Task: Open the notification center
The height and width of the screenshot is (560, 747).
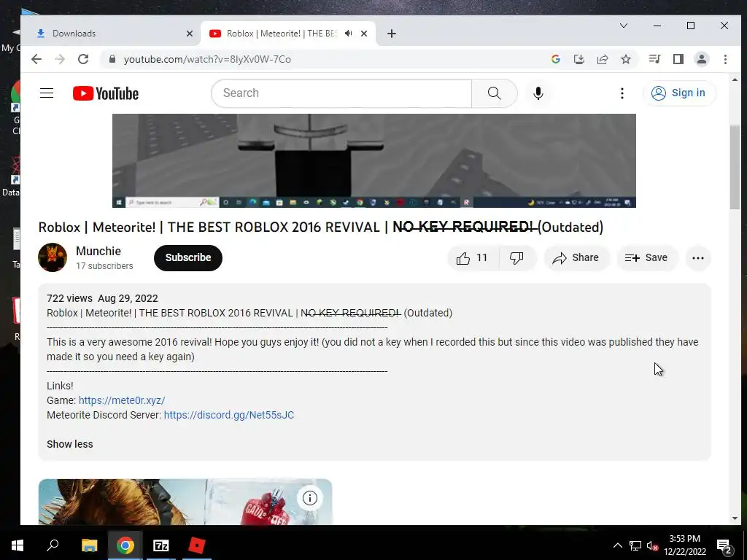Action: [x=724, y=545]
